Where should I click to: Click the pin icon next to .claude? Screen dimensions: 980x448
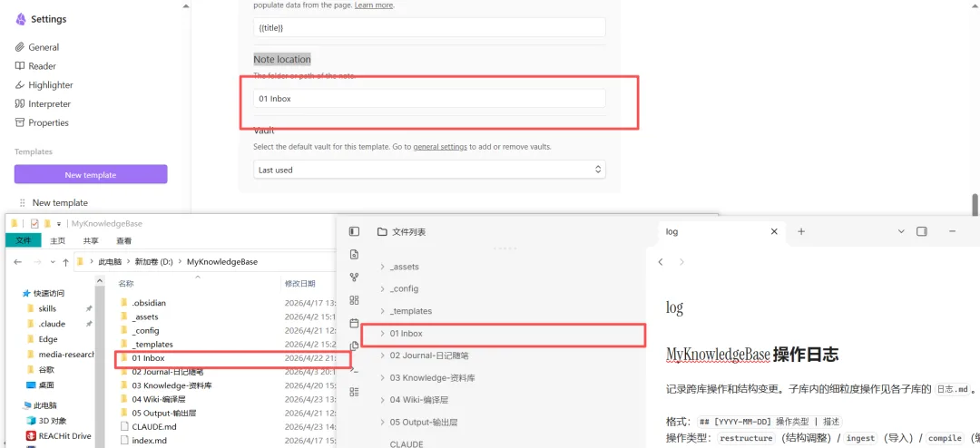coord(89,324)
